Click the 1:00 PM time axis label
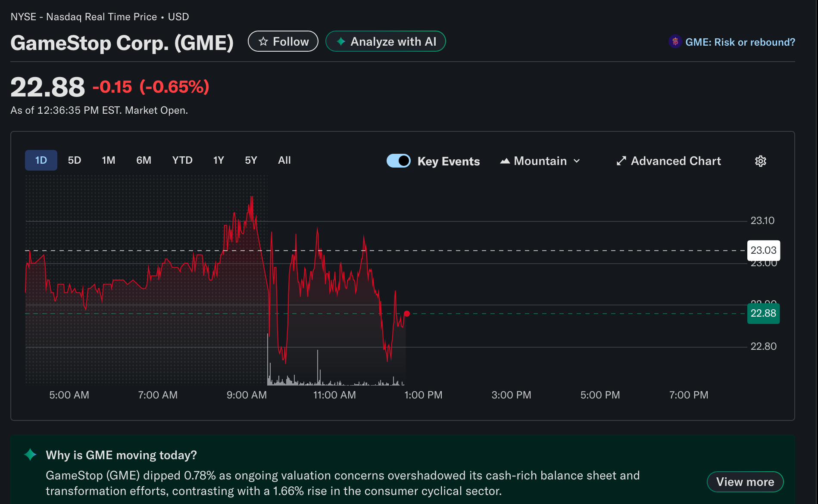 pos(423,395)
